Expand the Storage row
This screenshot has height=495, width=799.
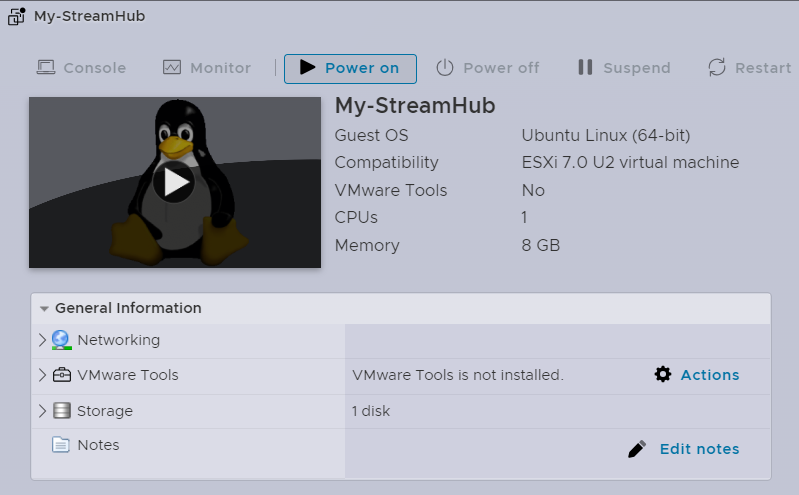coord(42,411)
